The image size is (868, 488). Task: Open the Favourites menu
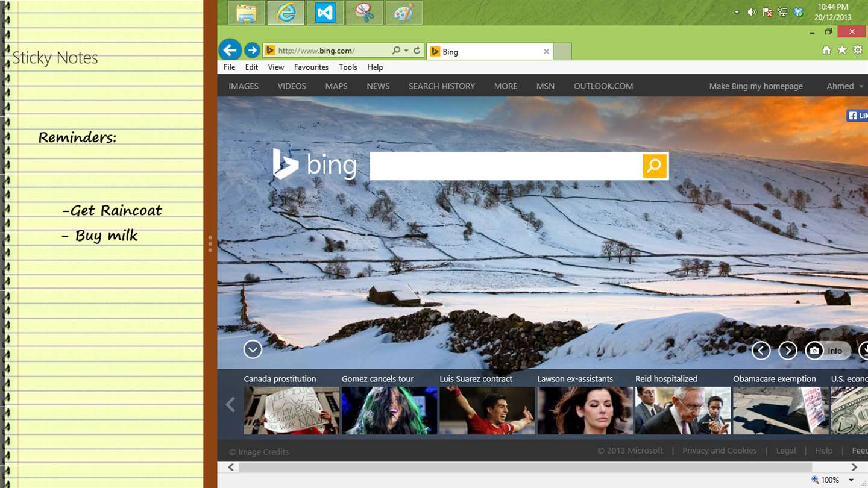pos(311,67)
